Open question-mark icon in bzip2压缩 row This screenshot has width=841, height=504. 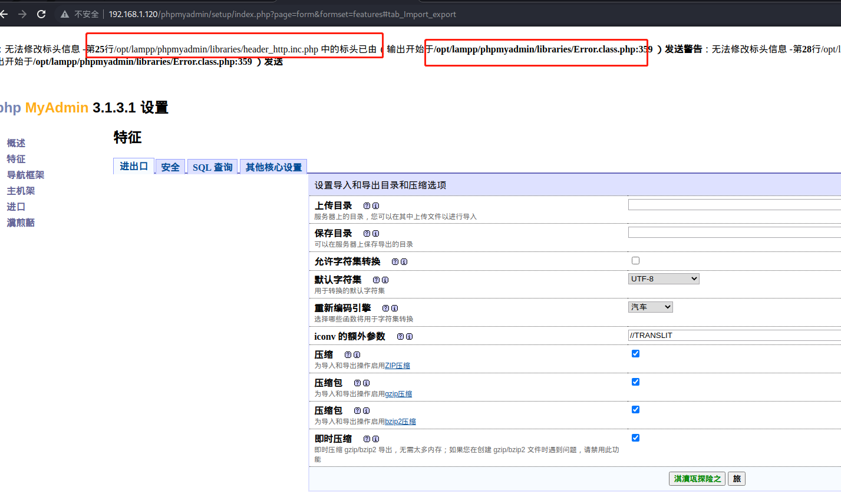pos(357,411)
